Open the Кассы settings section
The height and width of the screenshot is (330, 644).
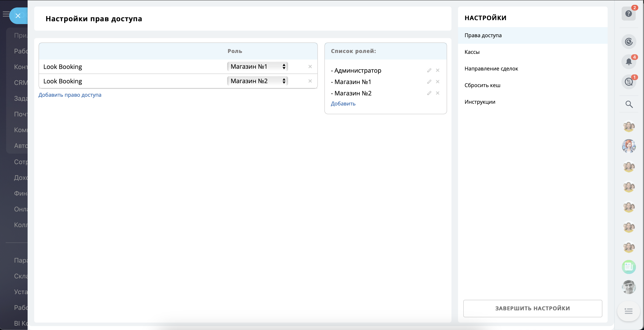(472, 52)
